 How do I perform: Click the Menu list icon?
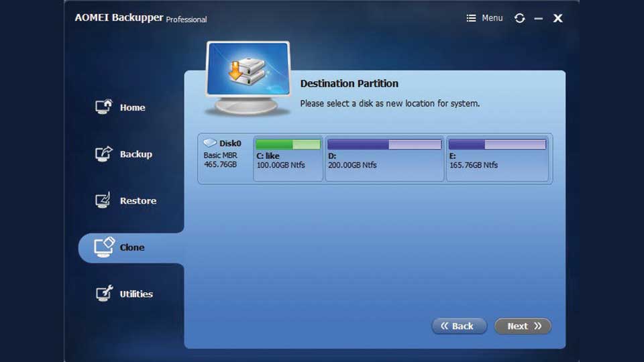(471, 18)
